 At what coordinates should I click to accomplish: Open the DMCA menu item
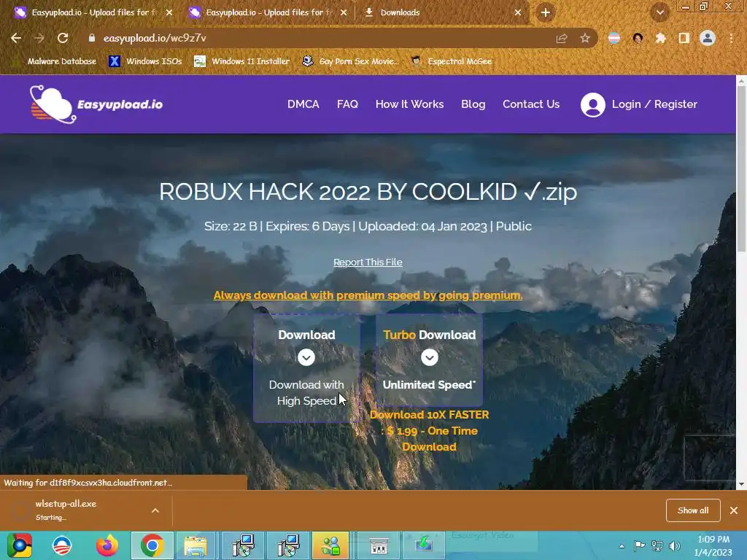(x=303, y=104)
